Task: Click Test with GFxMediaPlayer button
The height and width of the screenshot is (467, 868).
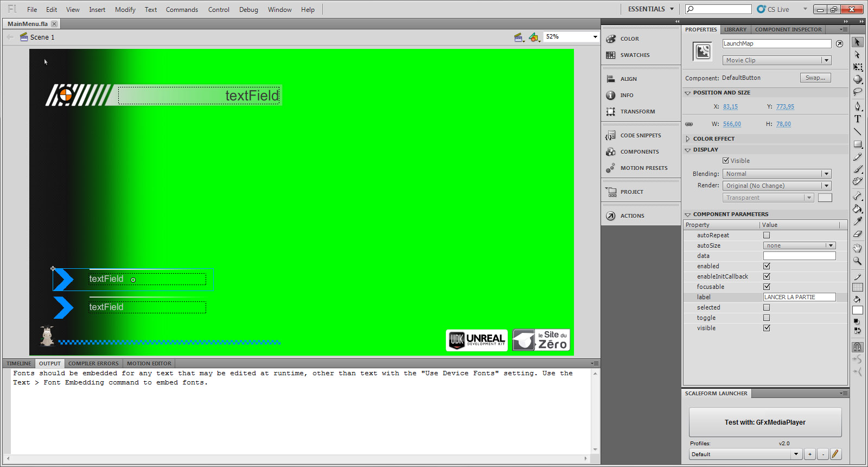Action: point(765,422)
